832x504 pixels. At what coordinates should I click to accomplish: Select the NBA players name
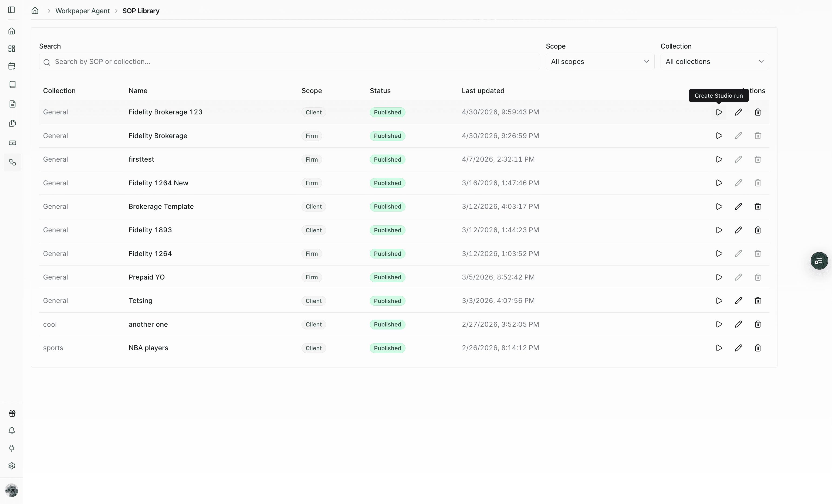click(148, 348)
